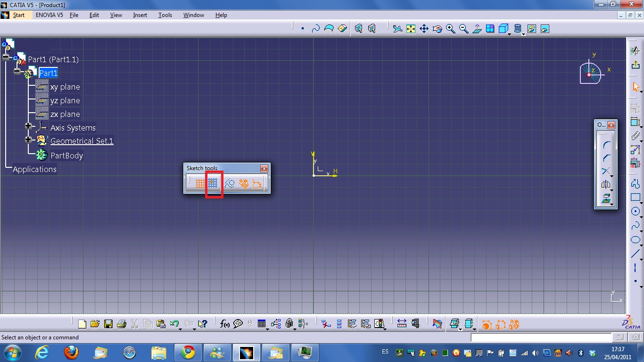Expand the Axis Systems node
The height and width of the screenshot is (362, 644).
pyautogui.click(x=29, y=126)
